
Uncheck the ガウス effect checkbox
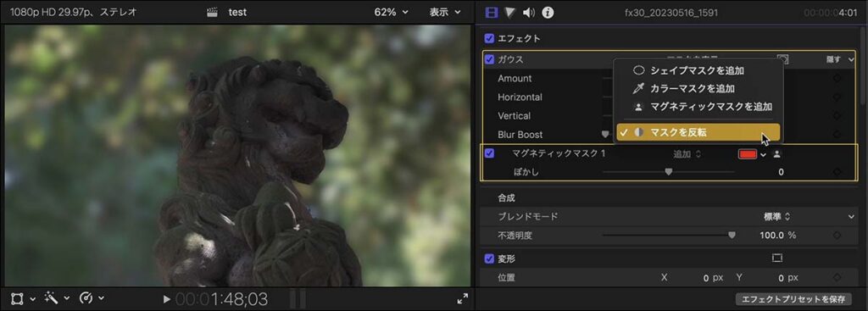[489, 59]
